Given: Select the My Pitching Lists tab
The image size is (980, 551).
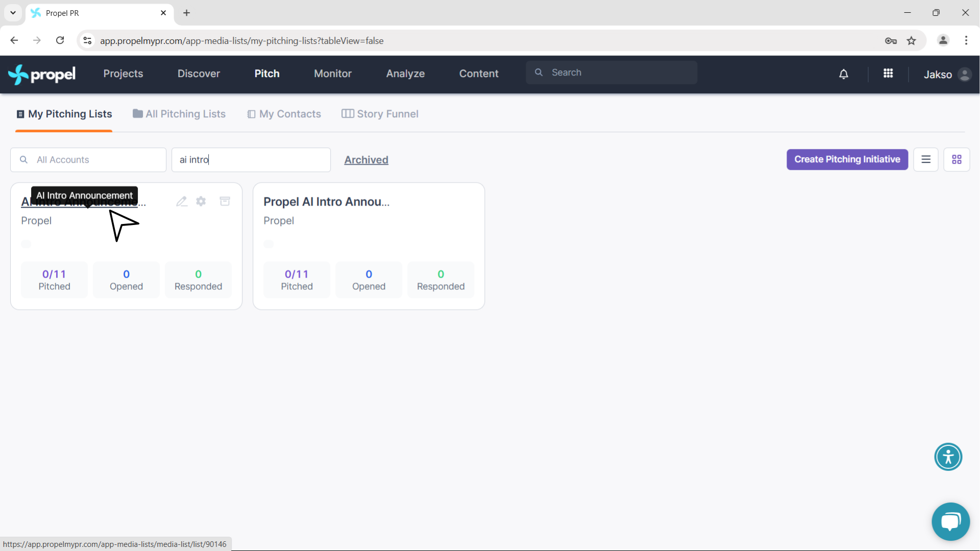Looking at the screenshot, I should pyautogui.click(x=64, y=114).
